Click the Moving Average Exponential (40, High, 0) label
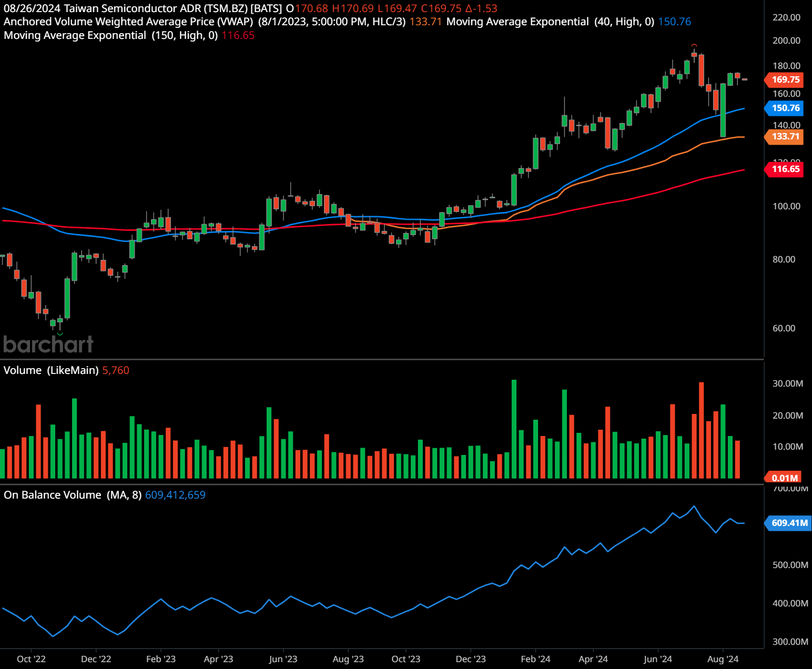 (550, 22)
